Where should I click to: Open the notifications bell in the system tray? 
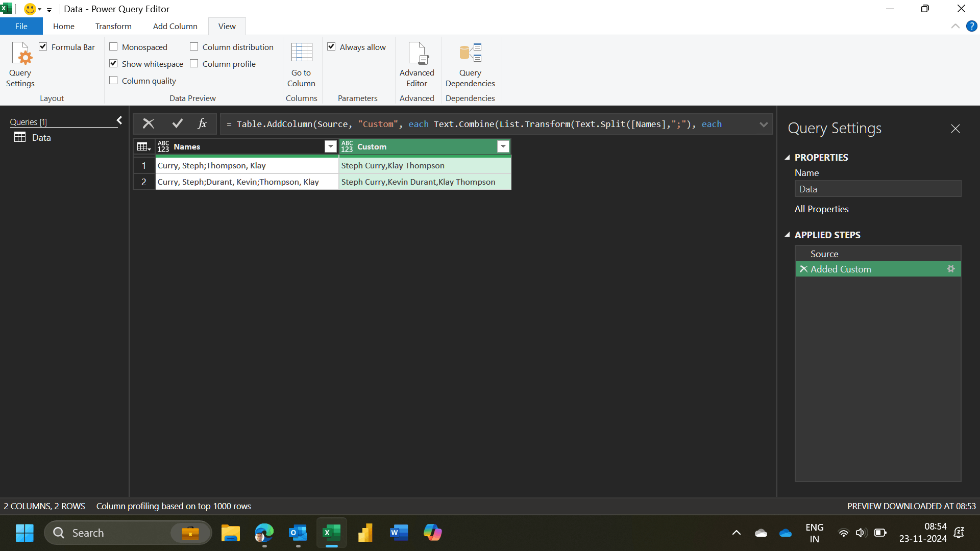959,533
